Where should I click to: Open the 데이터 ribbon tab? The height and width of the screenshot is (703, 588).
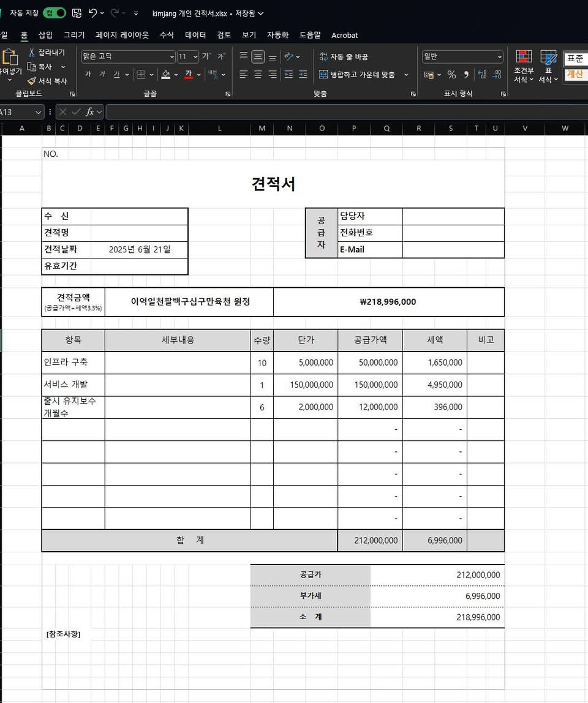pyautogui.click(x=195, y=35)
